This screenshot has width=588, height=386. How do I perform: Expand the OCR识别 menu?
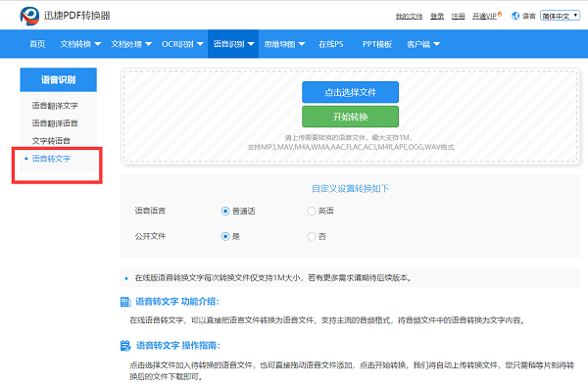(x=182, y=44)
